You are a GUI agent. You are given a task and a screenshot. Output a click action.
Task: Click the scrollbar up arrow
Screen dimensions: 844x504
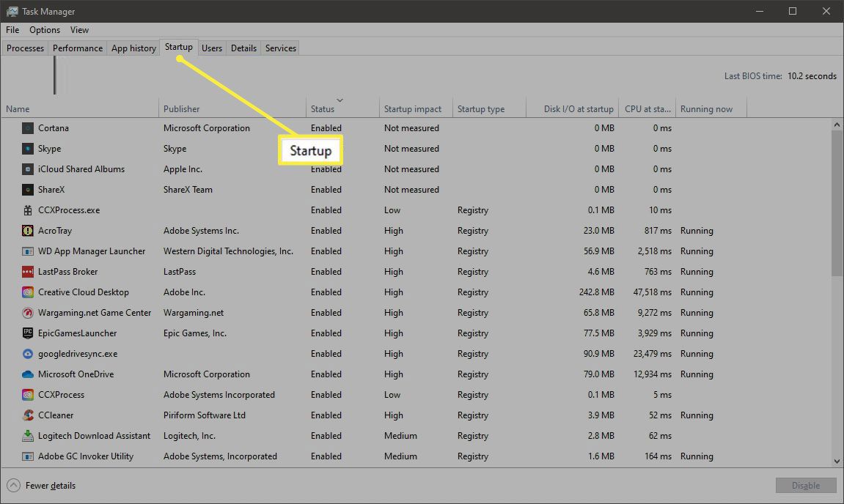coord(837,125)
